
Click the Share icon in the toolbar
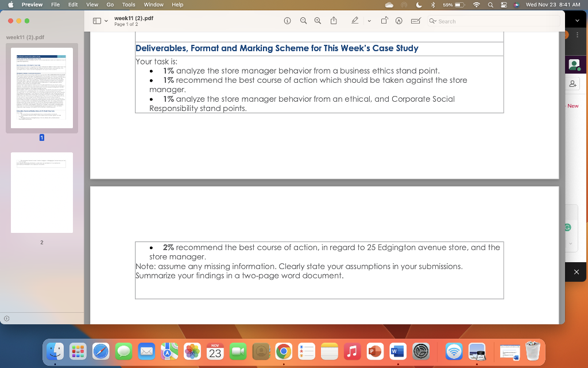coord(334,20)
